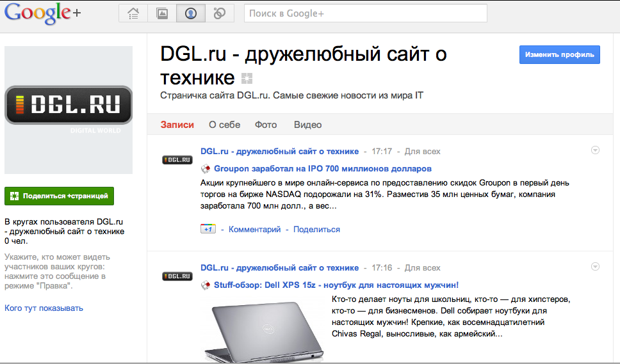Click the page badge icon next to технике
Image resolution: width=620 pixels, height=364 pixels.
point(247,78)
